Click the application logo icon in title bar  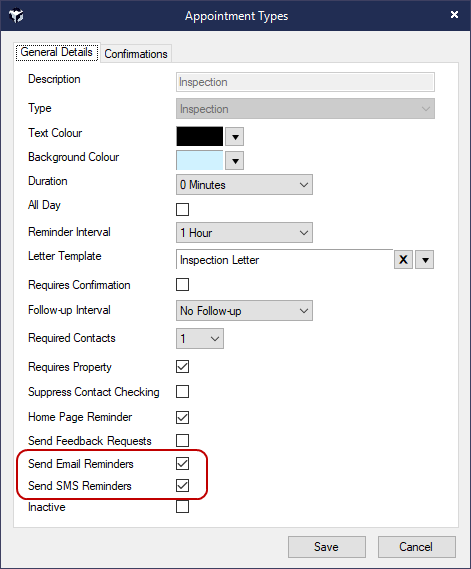(16, 16)
